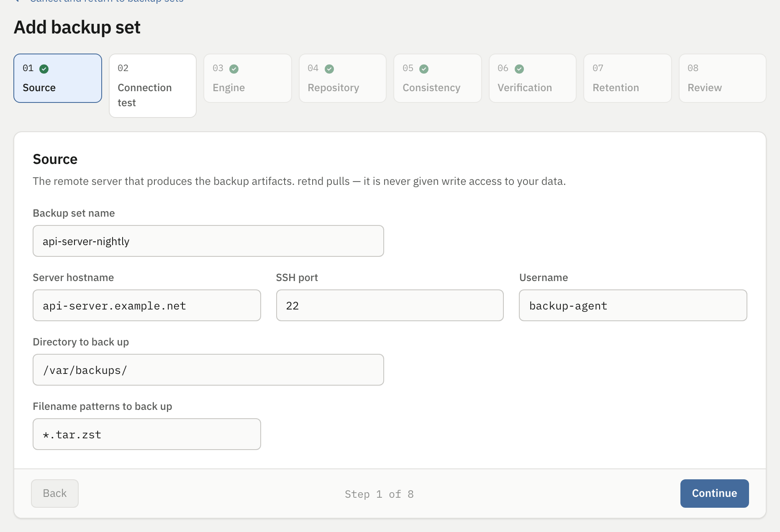Go to the 04 Repository step
Image resolution: width=780 pixels, height=532 pixels.
343,78
